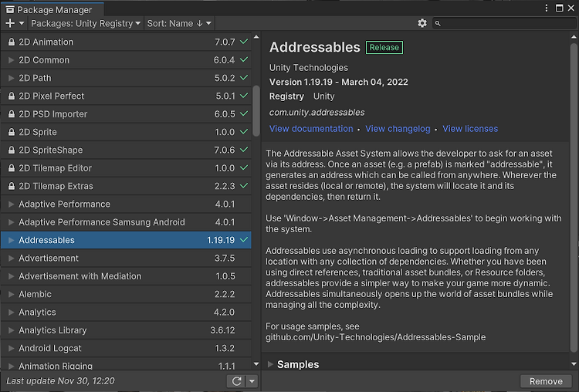The image size is (579, 392).
Task: Expand the Alembic package versions
Action: coord(11,294)
